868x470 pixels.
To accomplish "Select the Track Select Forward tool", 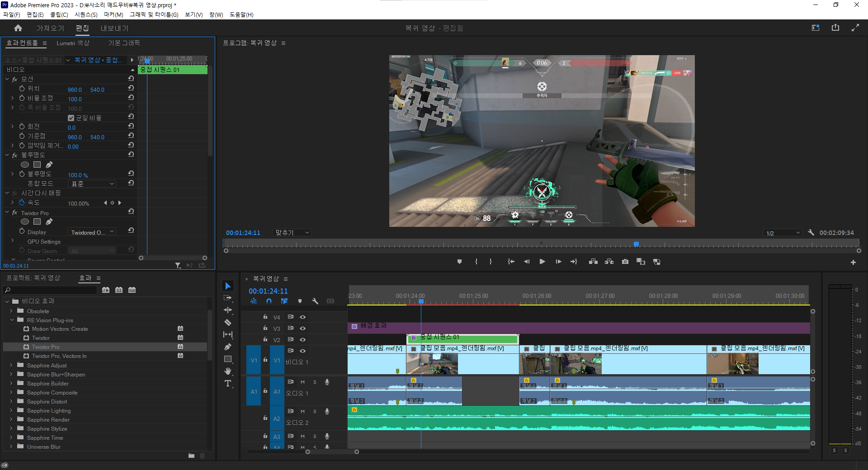I will [x=228, y=298].
